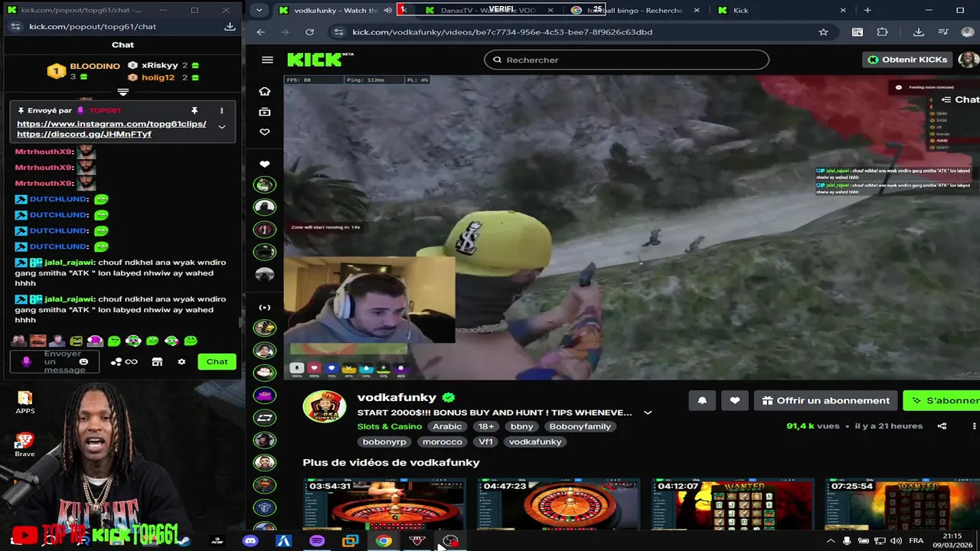Click the profile avatar on Kick header

[x=968, y=60]
